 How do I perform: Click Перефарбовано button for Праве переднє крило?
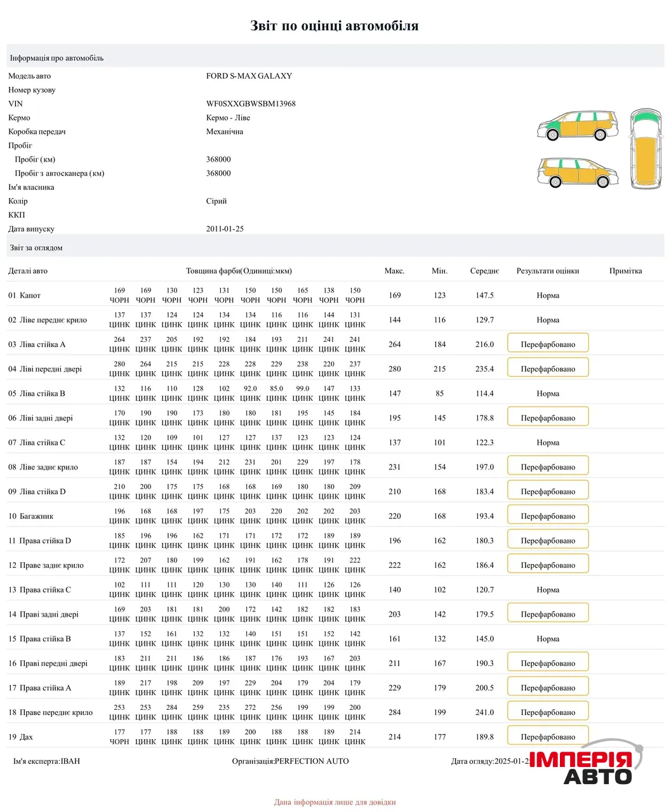(547, 710)
